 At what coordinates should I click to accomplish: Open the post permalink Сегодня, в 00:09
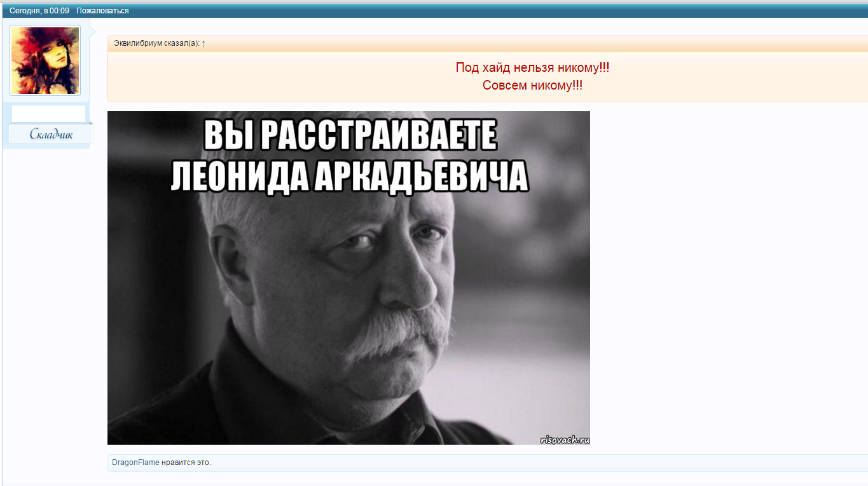click(39, 11)
